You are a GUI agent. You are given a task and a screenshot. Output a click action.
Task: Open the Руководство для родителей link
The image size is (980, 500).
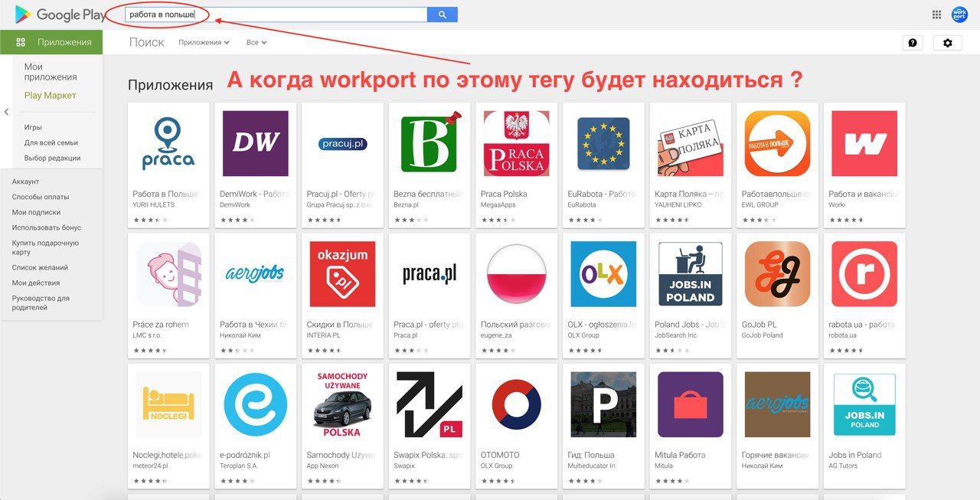[x=41, y=302]
